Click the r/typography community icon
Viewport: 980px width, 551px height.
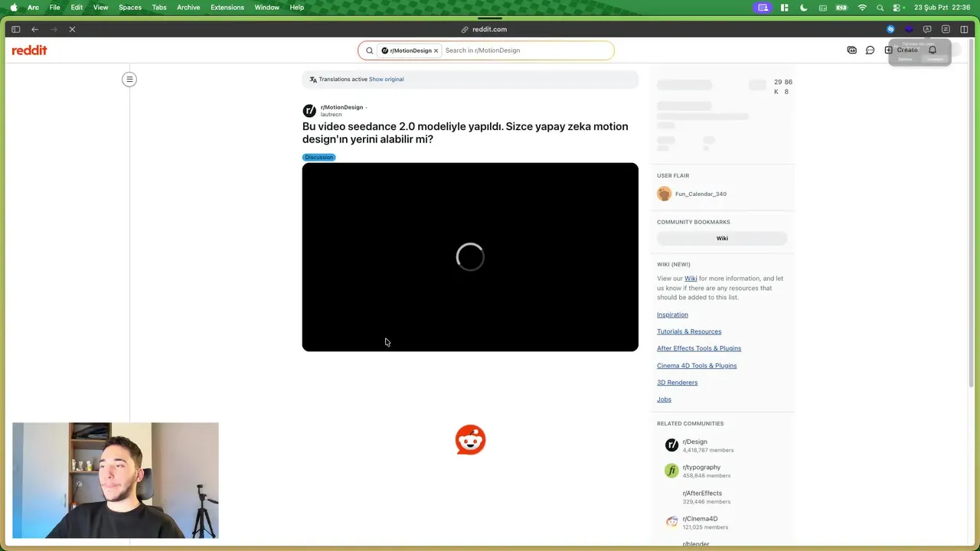point(671,470)
